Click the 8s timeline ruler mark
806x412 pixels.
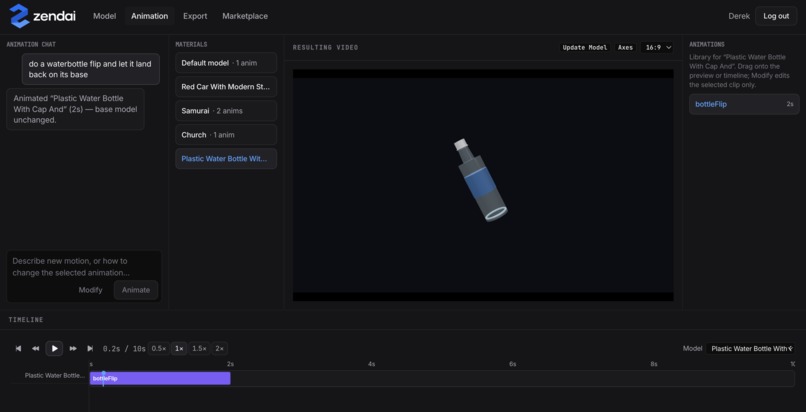654,364
